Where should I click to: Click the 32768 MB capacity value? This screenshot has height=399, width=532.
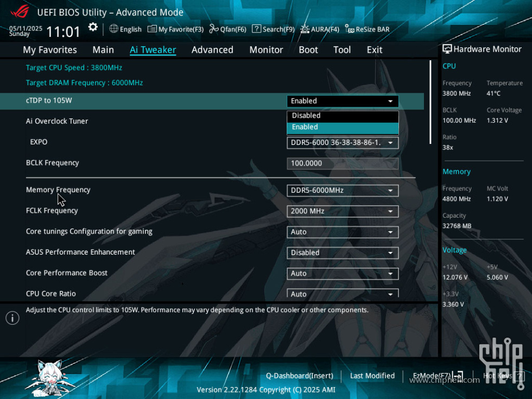(457, 226)
